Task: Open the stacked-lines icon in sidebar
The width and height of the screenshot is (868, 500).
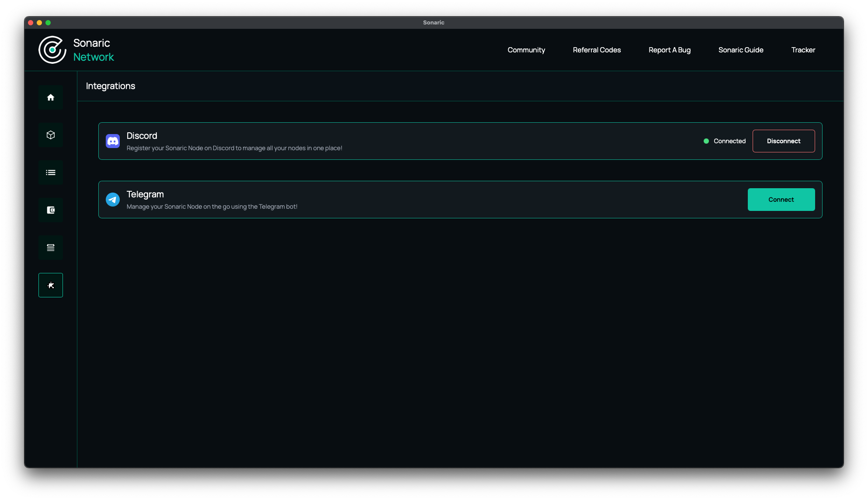Action: click(51, 248)
